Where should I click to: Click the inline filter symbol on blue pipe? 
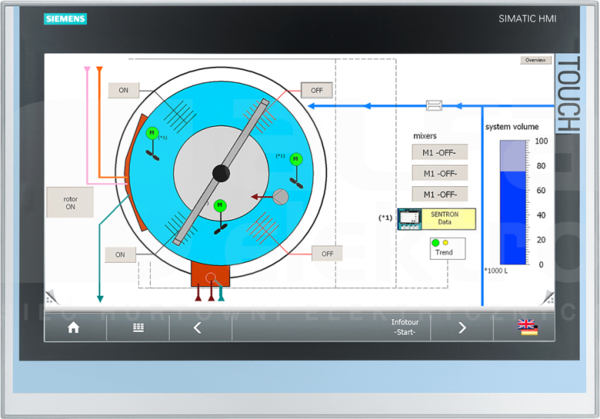(434, 105)
